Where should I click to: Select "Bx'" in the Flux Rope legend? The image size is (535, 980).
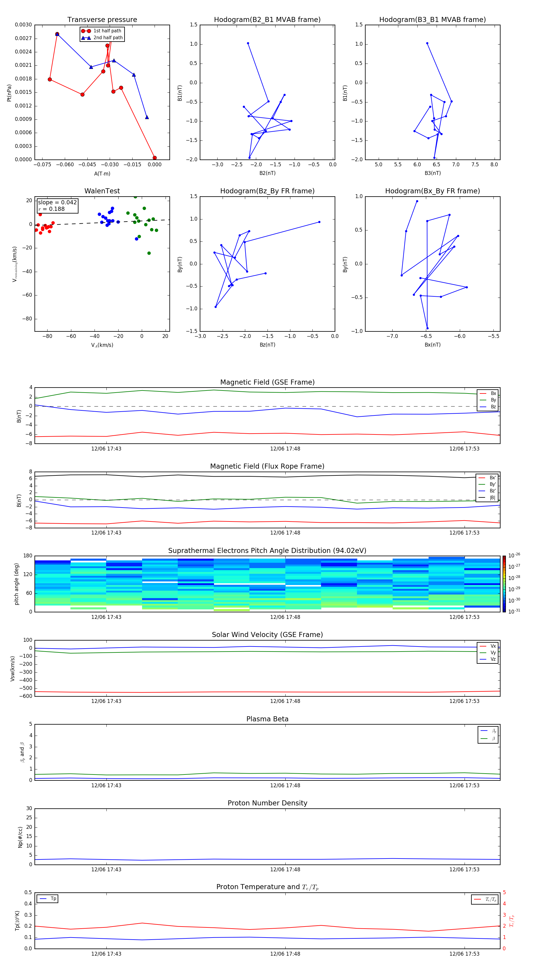[487, 478]
